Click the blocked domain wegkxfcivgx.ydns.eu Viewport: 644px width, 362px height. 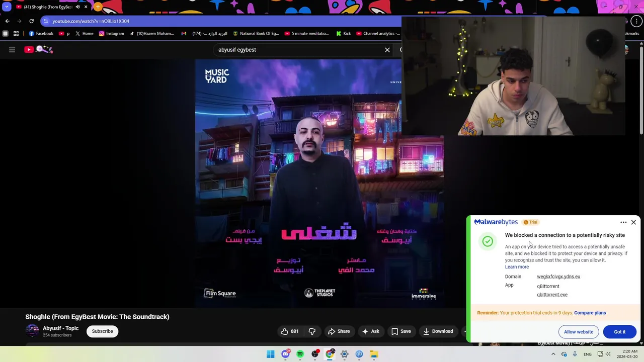tap(558, 277)
